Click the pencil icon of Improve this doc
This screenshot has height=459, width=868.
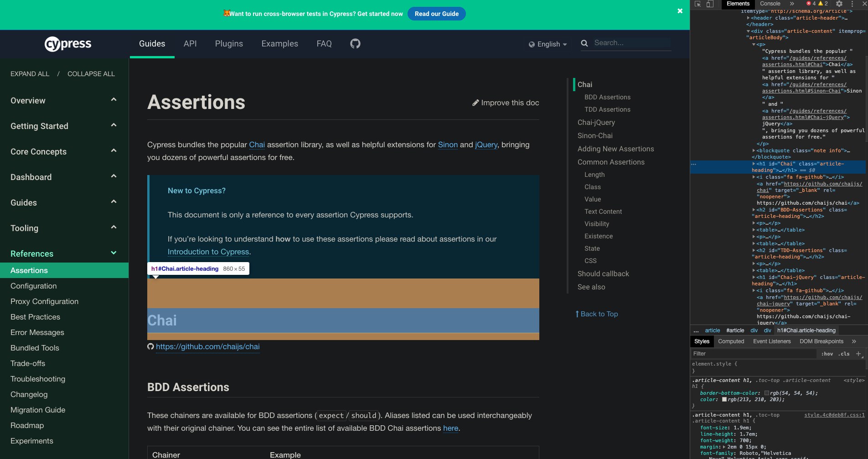click(x=475, y=103)
